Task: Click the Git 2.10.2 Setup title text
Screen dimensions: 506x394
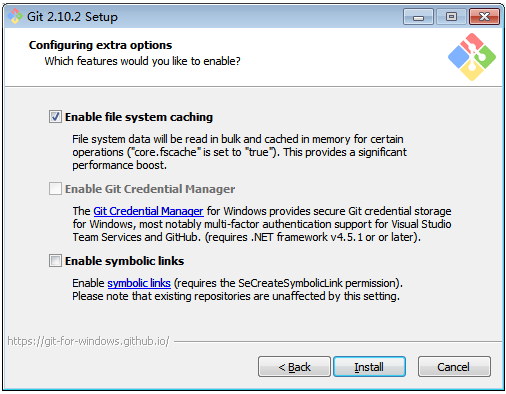Action: 72,17
